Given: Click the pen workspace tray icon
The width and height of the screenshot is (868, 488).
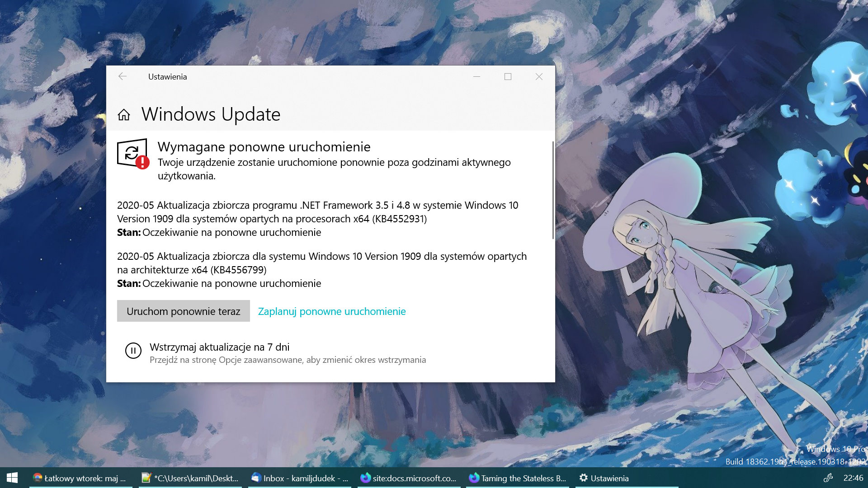Looking at the screenshot, I should (828, 478).
